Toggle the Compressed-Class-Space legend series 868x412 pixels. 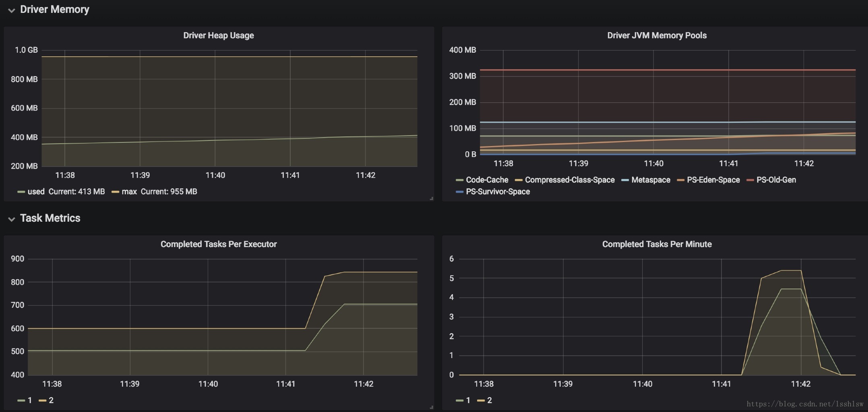(570, 180)
